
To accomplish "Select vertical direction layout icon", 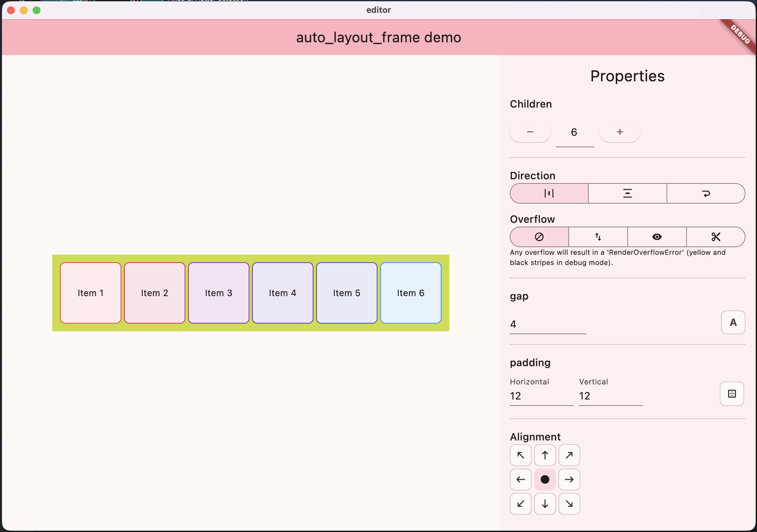I will click(x=627, y=193).
